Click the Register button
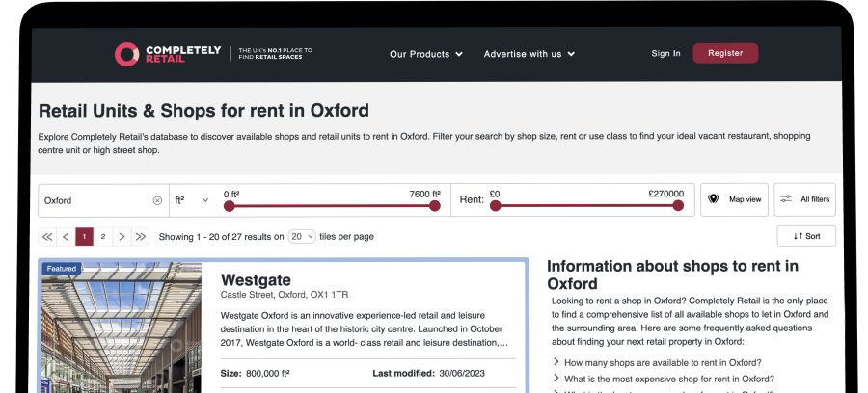 click(725, 53)
